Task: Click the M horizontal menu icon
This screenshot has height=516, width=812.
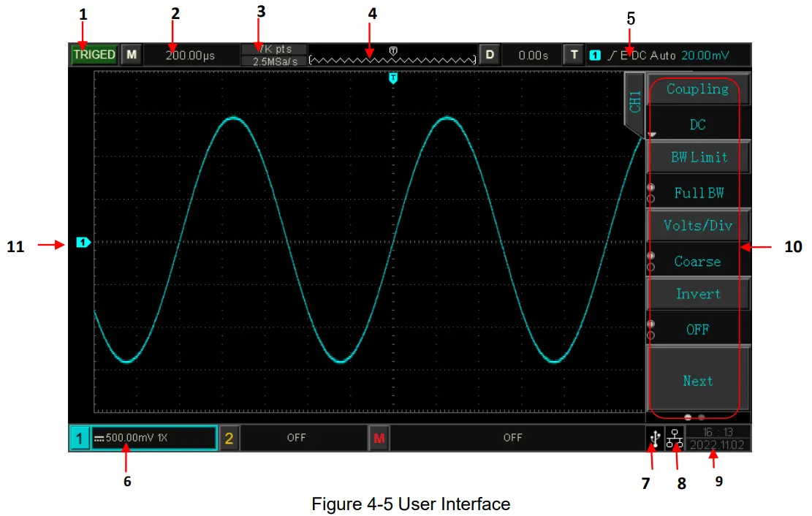Action: click(131, 55)
